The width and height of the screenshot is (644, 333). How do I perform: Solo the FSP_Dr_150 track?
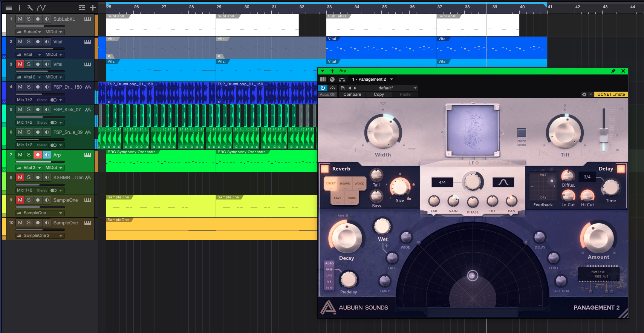[29, 87]
